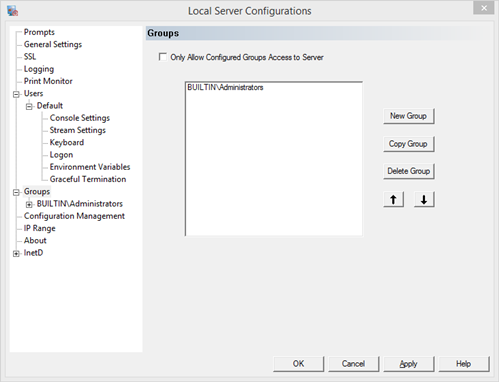Go to Logging settings
499x382 pixels.
coord(39,69)
